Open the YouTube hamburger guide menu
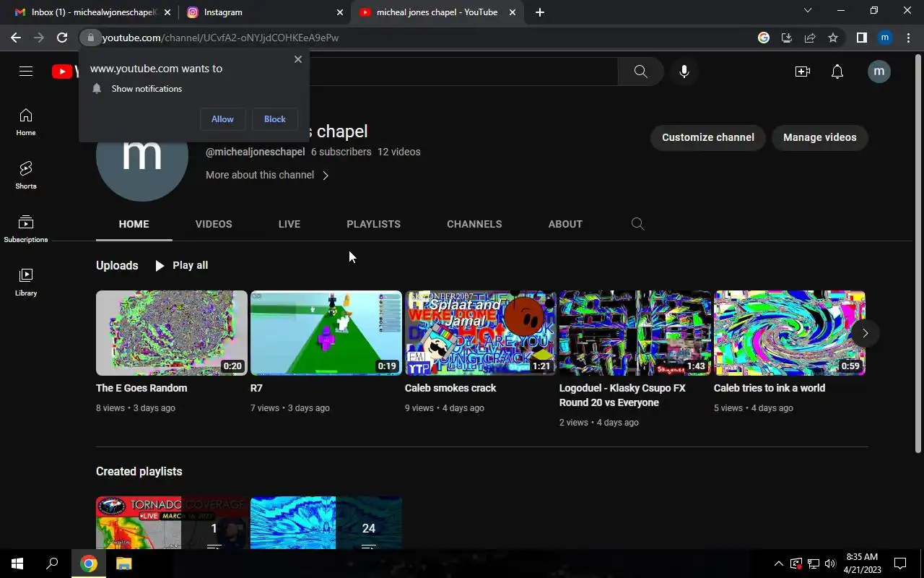The image size is (924, 578). [x=26, y=71]
